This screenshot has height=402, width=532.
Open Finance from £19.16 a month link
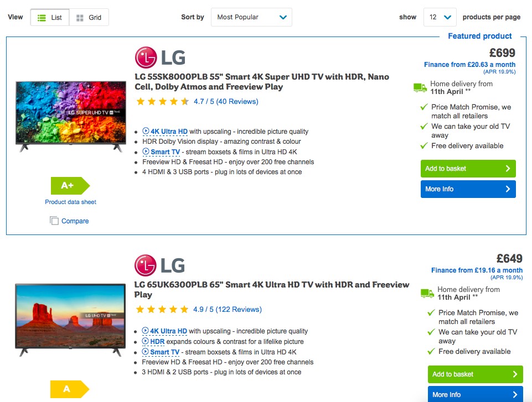(x=477, y=270)
